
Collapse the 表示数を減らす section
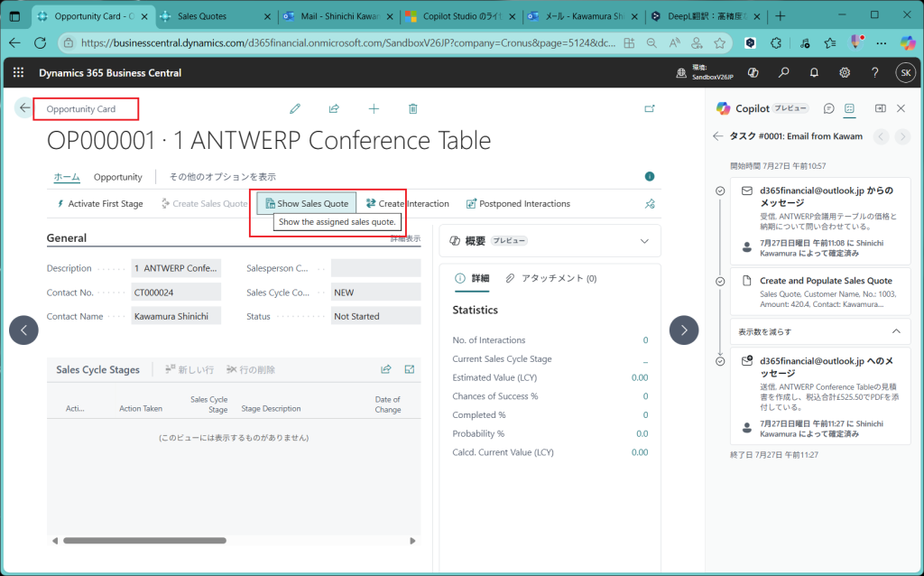[x=820, y=331]
